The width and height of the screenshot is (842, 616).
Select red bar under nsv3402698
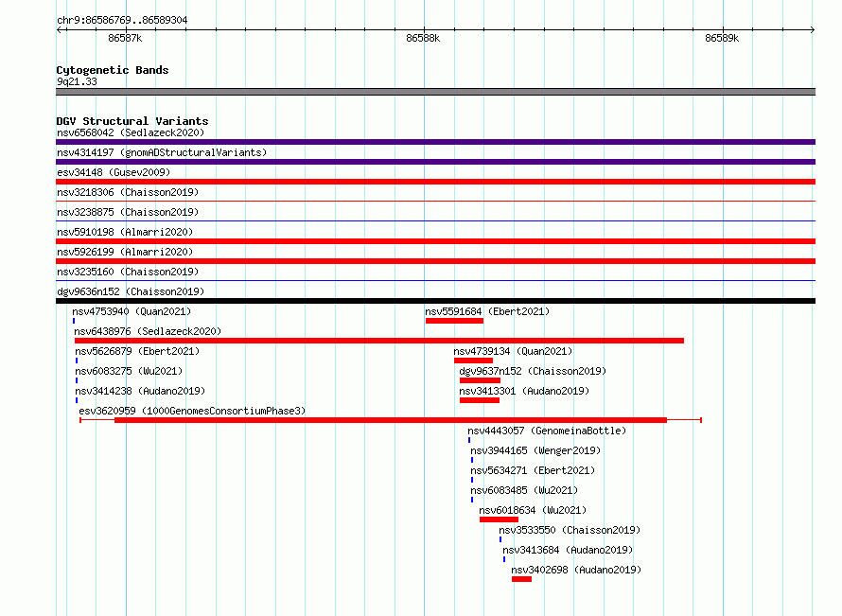[x=521, y=579]
